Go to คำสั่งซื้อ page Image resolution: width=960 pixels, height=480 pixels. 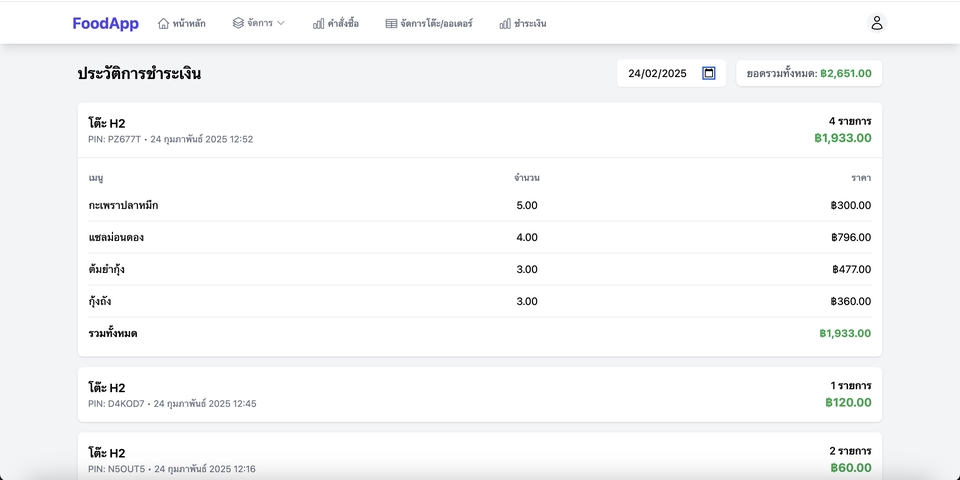click(x=336, y=24)
